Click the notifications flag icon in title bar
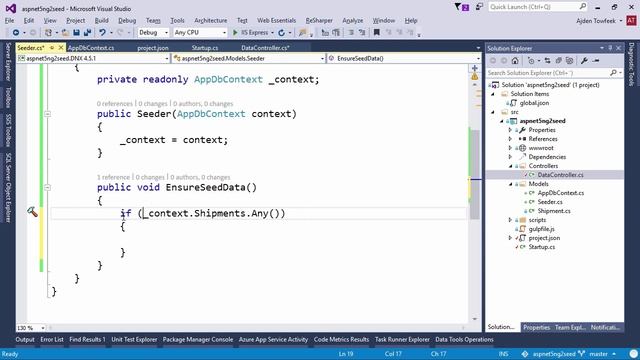 (x=462, y=7)
